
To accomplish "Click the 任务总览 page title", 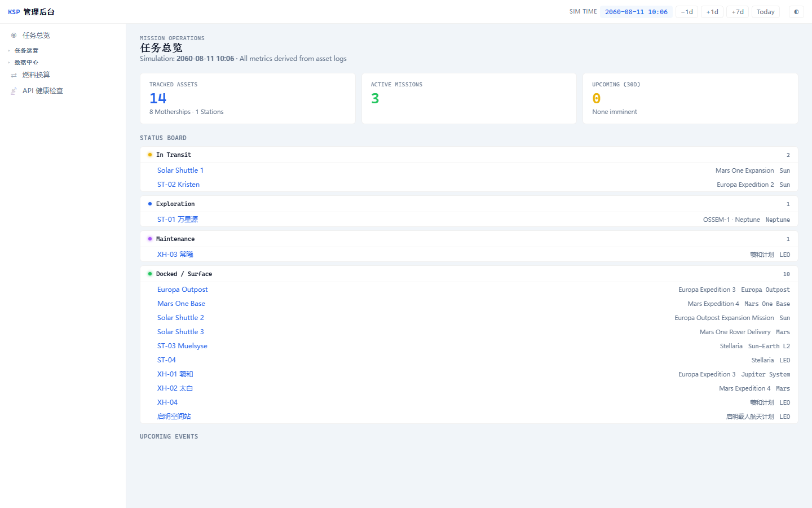I will pyautogui.click(x=161, y=48).
